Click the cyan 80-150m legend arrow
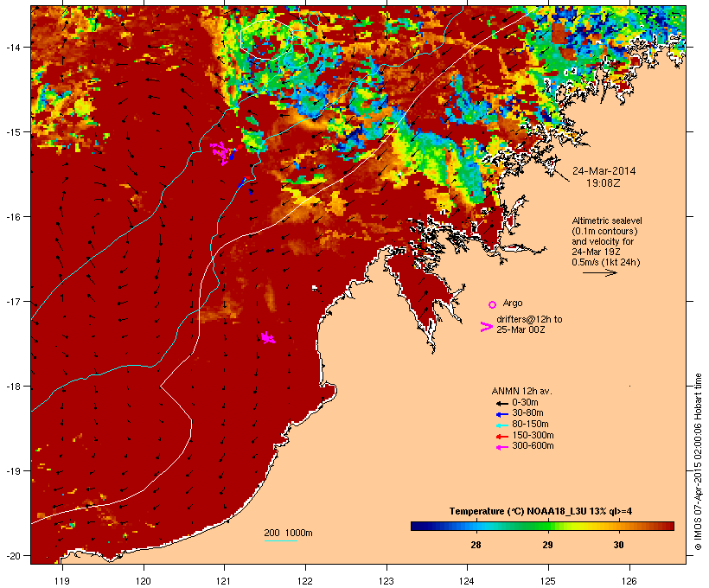 click(x=501, y=425)
